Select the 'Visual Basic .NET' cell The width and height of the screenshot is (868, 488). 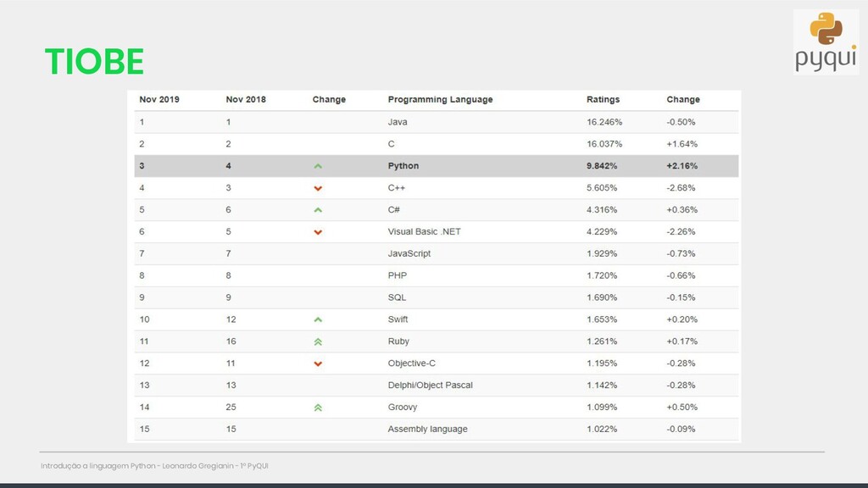pyautogui.click(x=424, y=231)
